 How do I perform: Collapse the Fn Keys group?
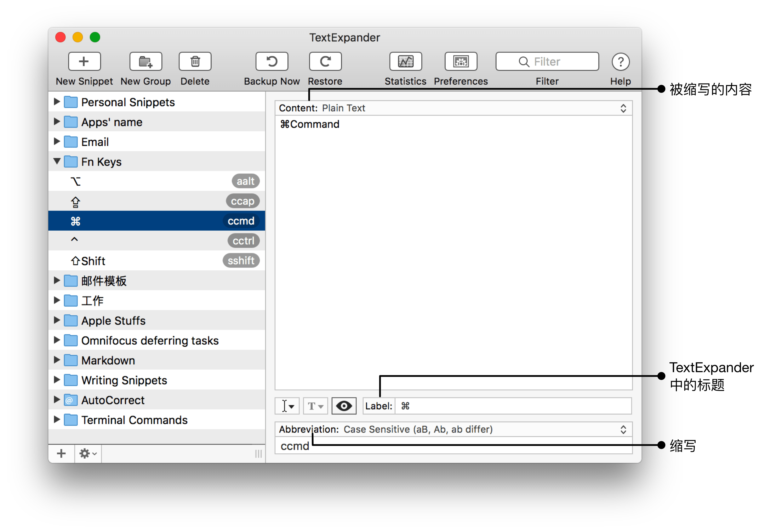[57, 161]
